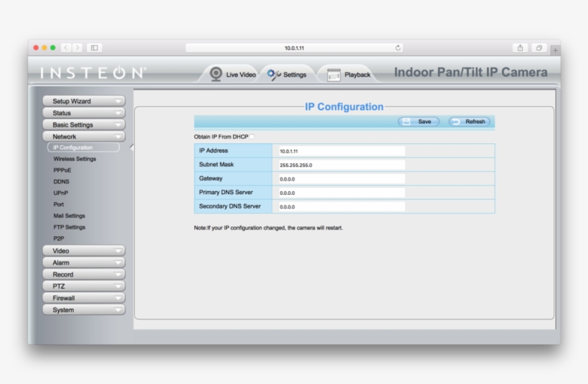Expand the Video section arrow
Screen dimensions: 588x384
coord(118,251)
